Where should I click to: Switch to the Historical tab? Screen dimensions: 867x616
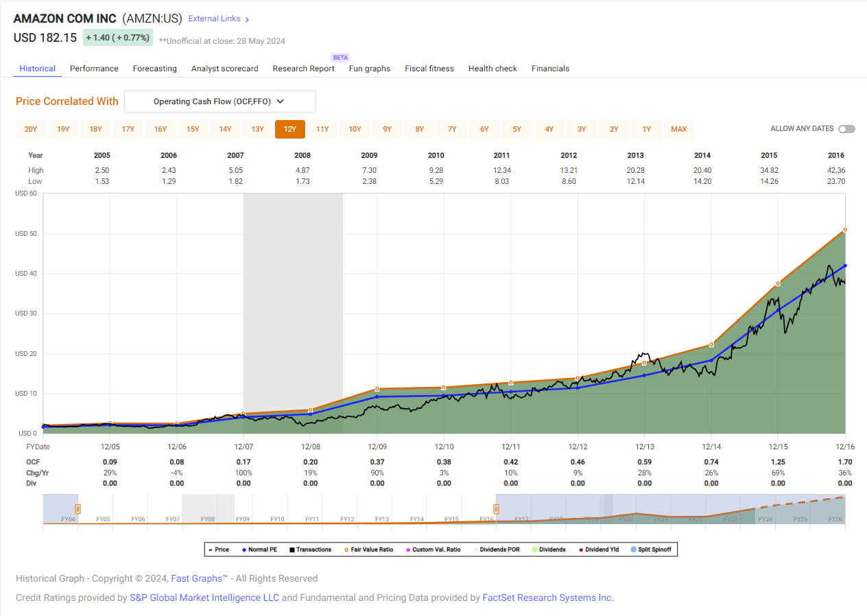click(x=38, y=69)
